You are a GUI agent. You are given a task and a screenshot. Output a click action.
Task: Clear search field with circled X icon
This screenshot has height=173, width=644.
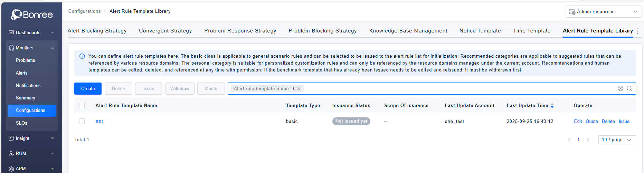point(620,88)
